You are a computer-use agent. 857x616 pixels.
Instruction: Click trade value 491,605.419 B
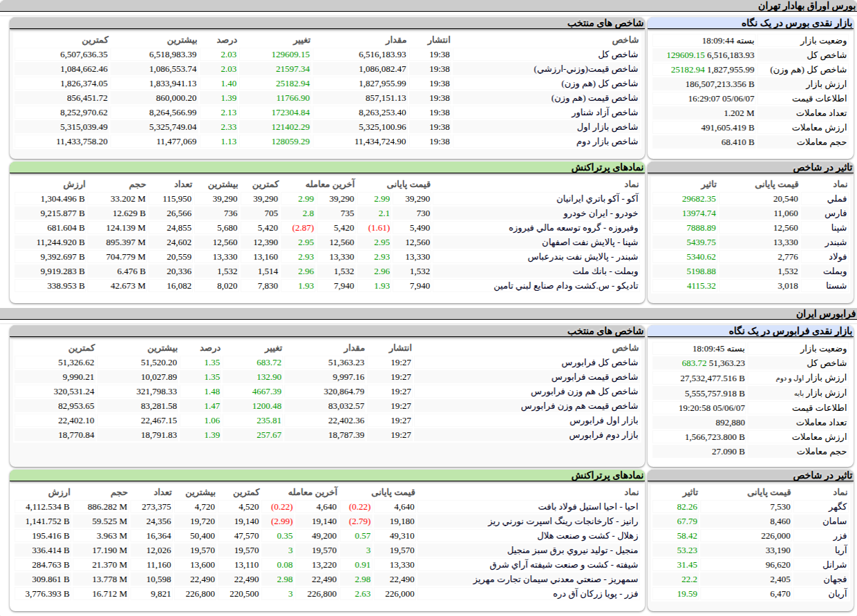coord(727,128)
